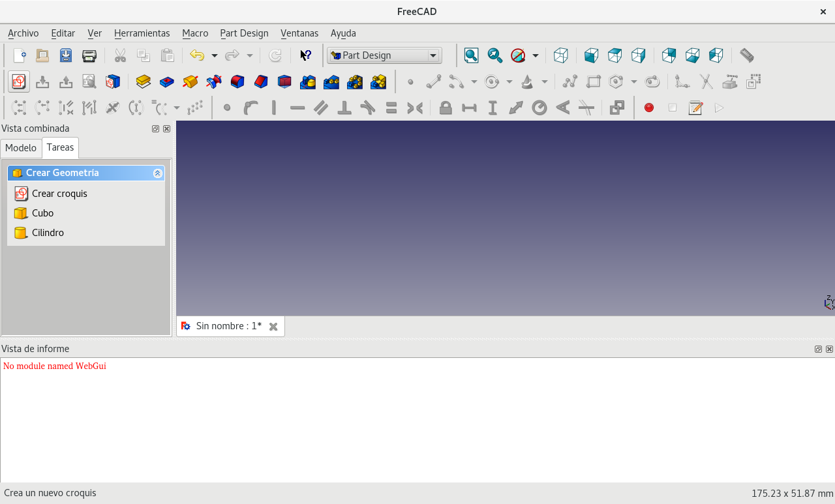This screenshot has height=504, width=835.
Task: Expand the polygon tools dropdown arrow
Action: coord(633,82)
